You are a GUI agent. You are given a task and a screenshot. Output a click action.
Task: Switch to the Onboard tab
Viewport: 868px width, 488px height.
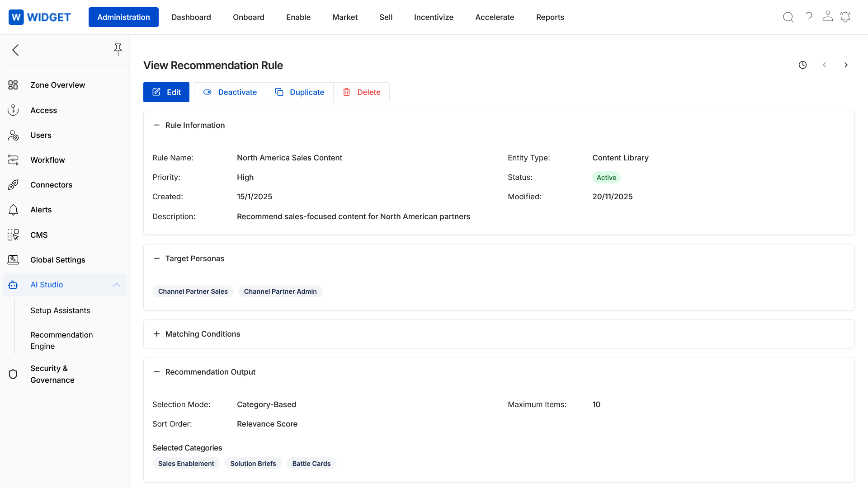pyautogui.click(x=249, y=17)
